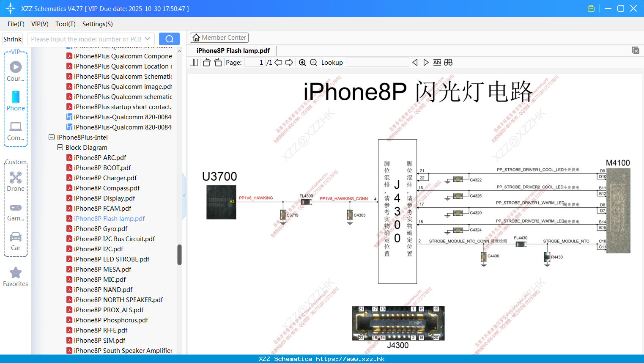
Task: Open iPhone8P I2C Bus Circuit.pdf
Action: point(114,239)
